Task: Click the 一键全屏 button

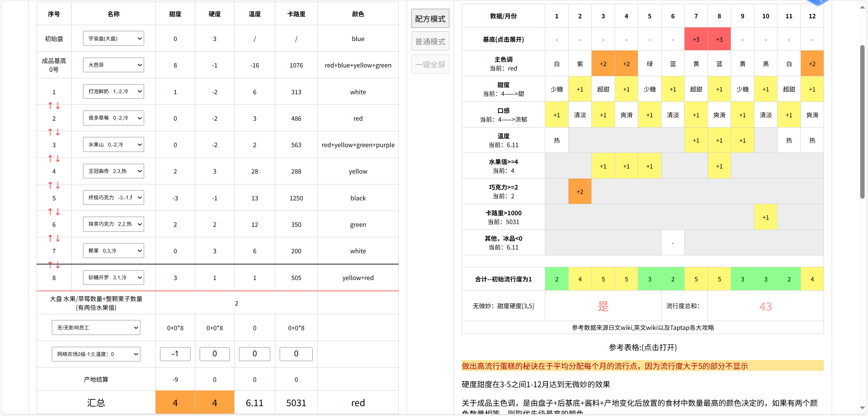Action: [x=430, y=64]
